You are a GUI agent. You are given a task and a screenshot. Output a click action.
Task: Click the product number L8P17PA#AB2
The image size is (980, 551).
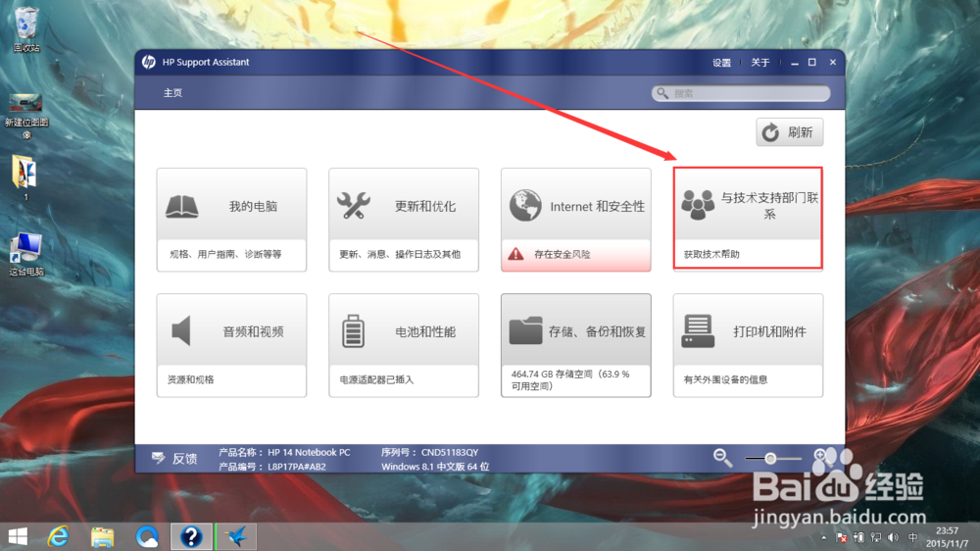[x=297, y=467]
